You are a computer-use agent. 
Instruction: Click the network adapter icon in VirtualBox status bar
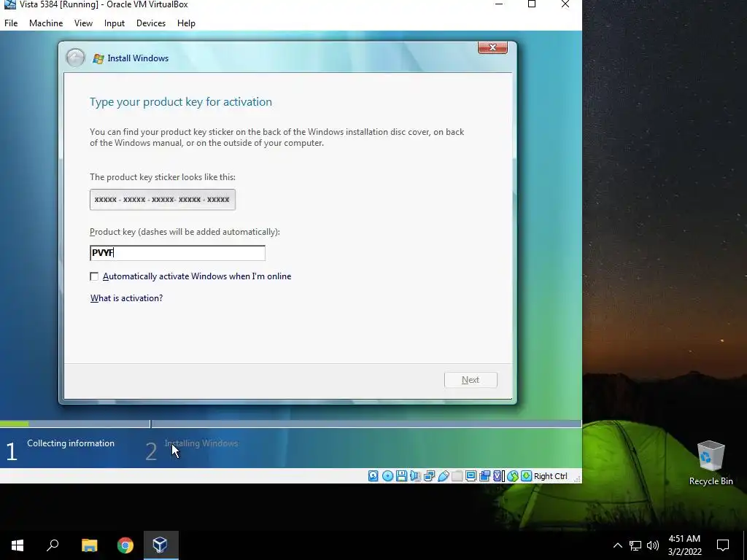tap(429, 475)
